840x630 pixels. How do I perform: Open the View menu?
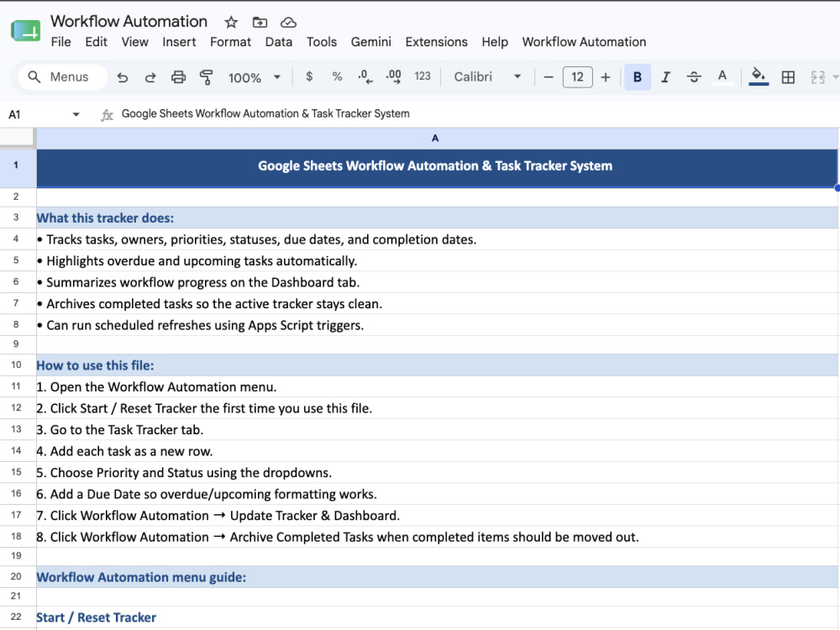134,42
